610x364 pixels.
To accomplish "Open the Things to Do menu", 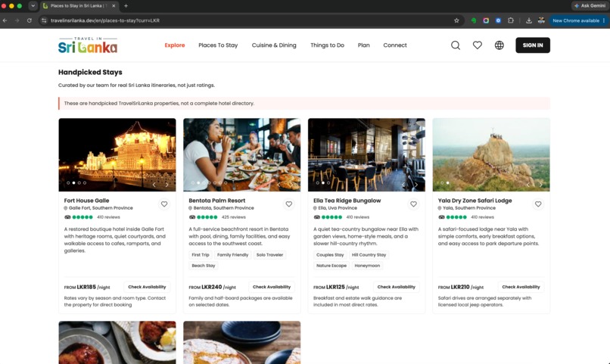I will (x=327, y=45).
